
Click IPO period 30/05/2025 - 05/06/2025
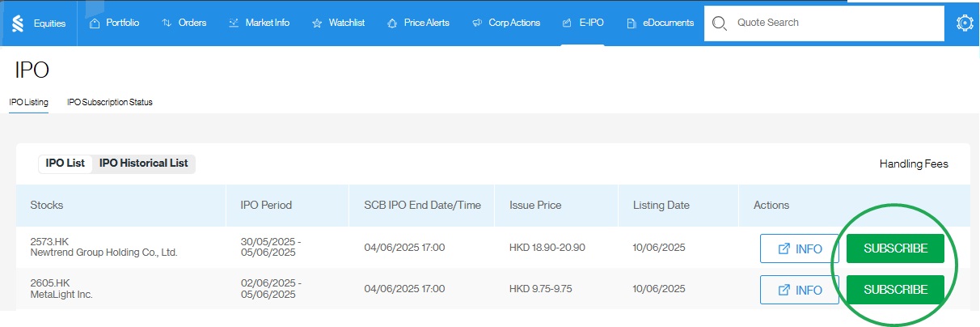click(271, 247)
